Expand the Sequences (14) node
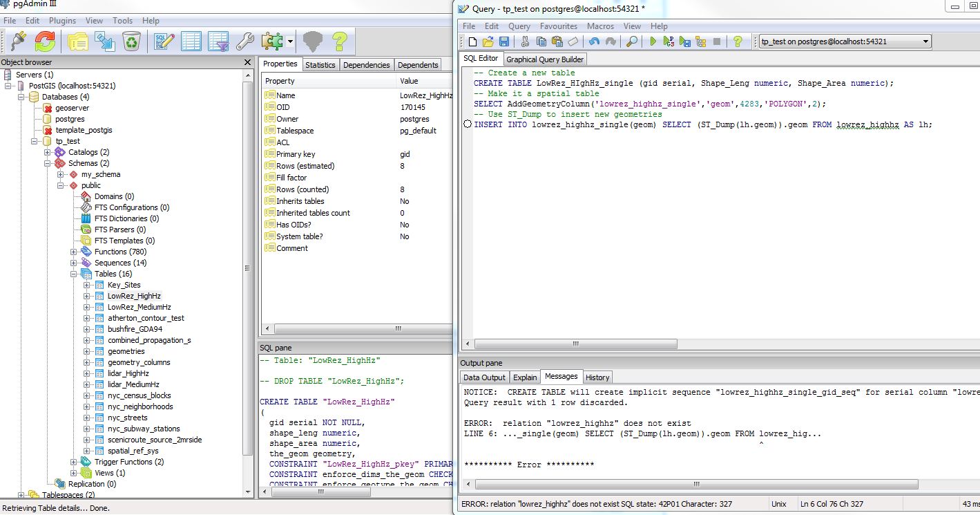The width and height of the screenshot is (980, 515). [74, 263]
